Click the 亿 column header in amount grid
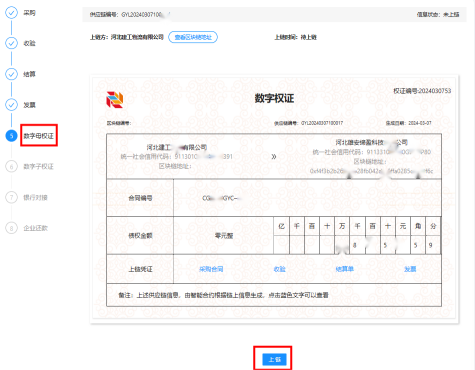Image resolution: width=475 pixels, height=370 pixels. [x=281, y=226]
